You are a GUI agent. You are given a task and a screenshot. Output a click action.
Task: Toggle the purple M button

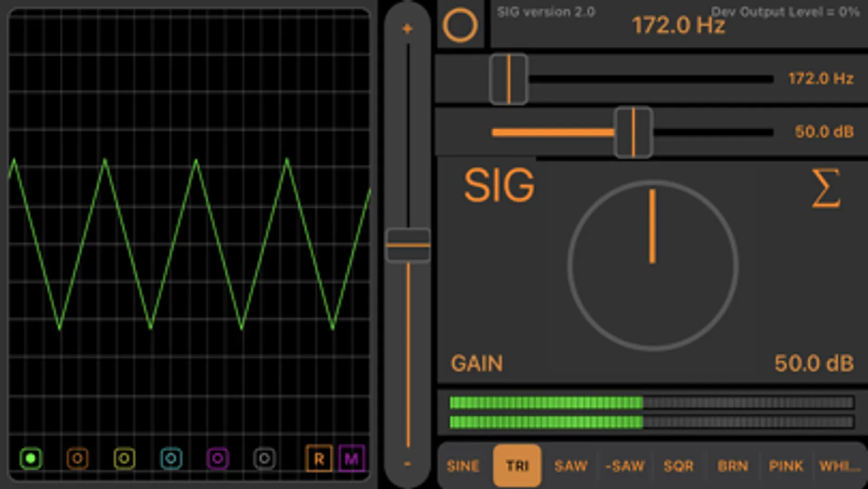352,459
